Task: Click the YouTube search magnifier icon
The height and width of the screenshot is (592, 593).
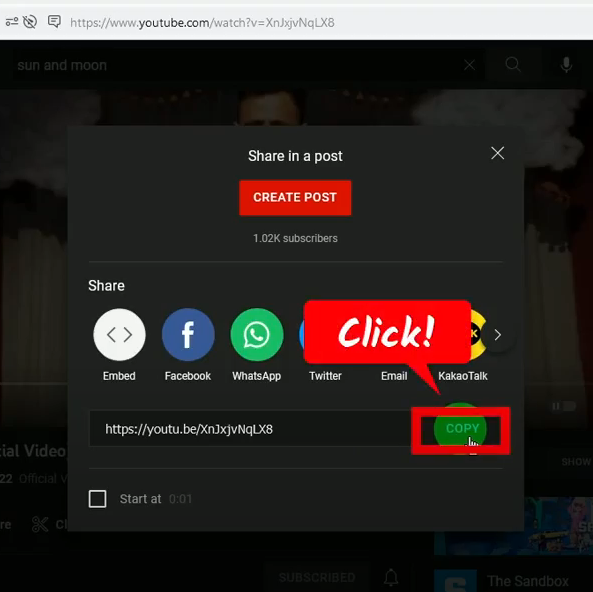Action: click(513, 65)
